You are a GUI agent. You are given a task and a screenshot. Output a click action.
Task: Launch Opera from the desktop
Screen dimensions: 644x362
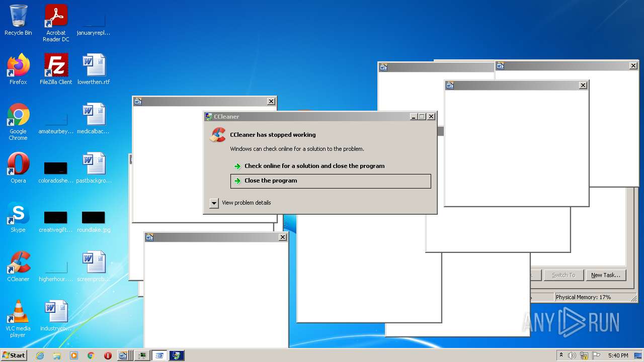18,168
